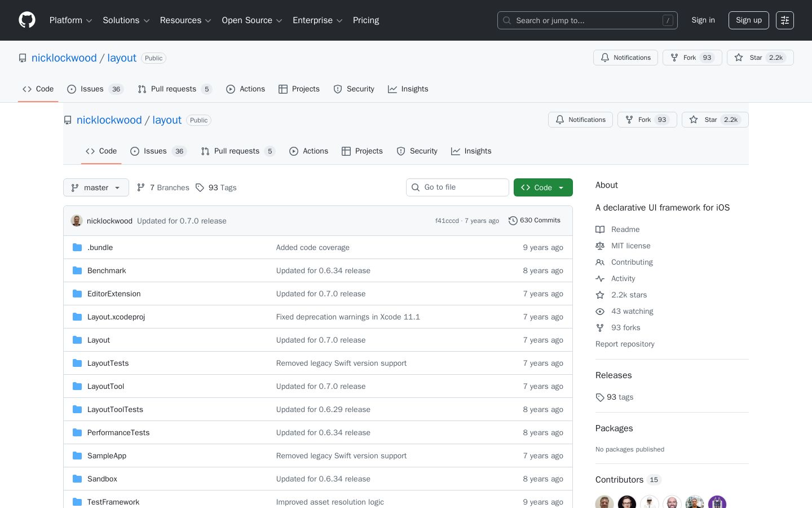This screenshot has height=508, width=812.
Task: Open the Releases section heading link
Action: pos(614,375)
